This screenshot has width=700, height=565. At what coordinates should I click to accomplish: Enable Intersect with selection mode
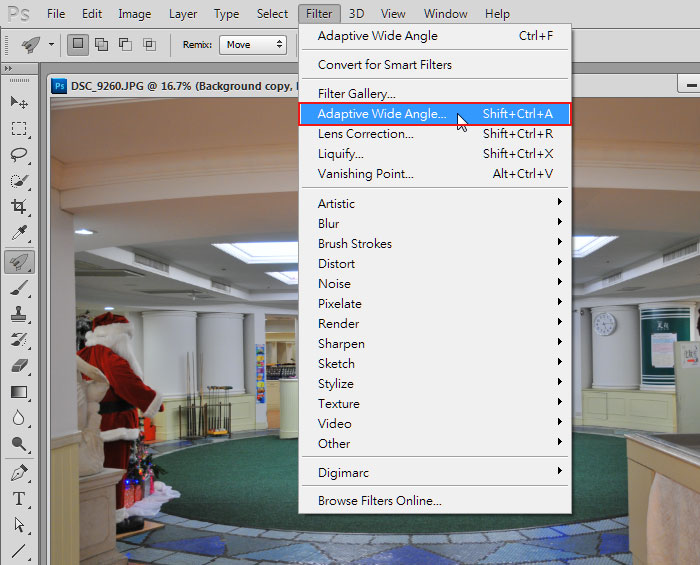point(149,45)
